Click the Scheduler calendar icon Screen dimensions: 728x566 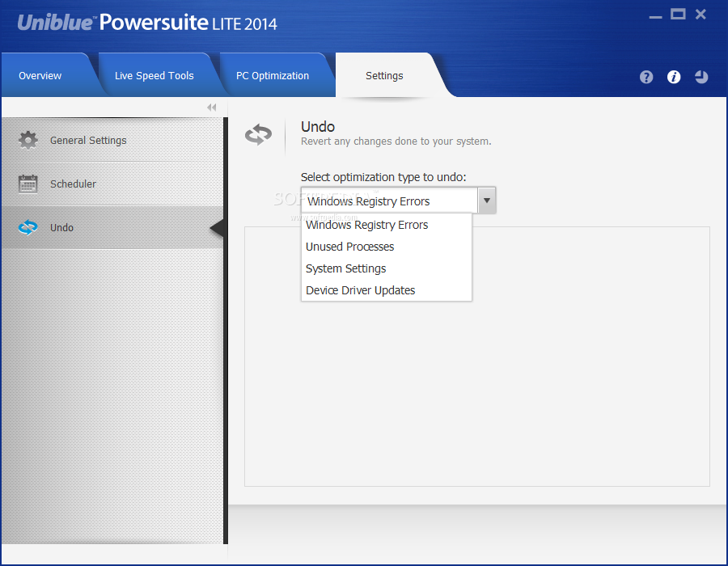pyautogui.click(x=28, y=184)
